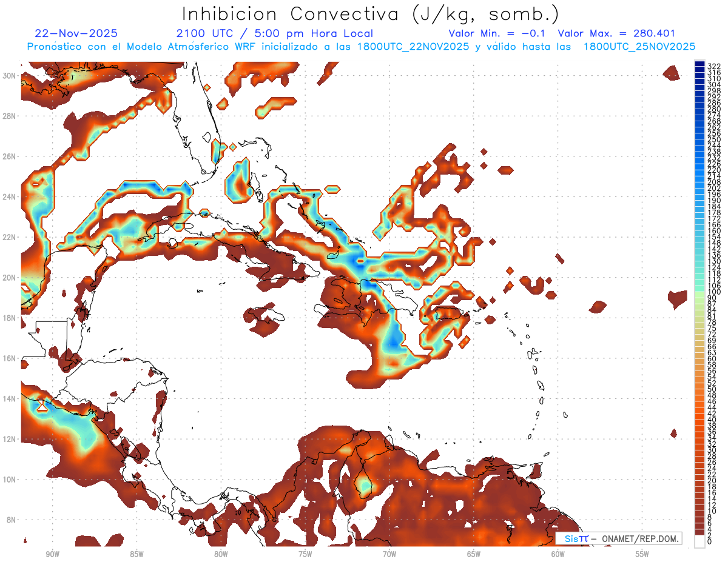Click the title 'Inhibicion Convectiva (J/kg, somb.)'
Image resolution: width=728 pixels, height=562 pixels.
point(370,14)
